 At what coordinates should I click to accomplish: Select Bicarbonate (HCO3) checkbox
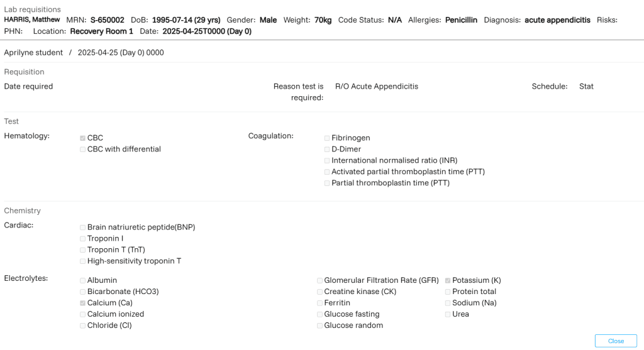pyautogui.click(x=82, y=292)
